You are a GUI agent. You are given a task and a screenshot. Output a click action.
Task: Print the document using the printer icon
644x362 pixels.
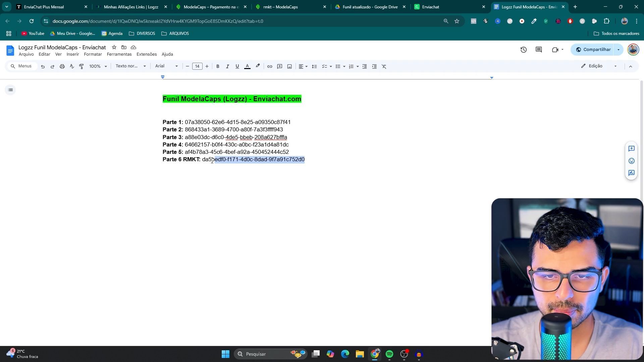62,66
